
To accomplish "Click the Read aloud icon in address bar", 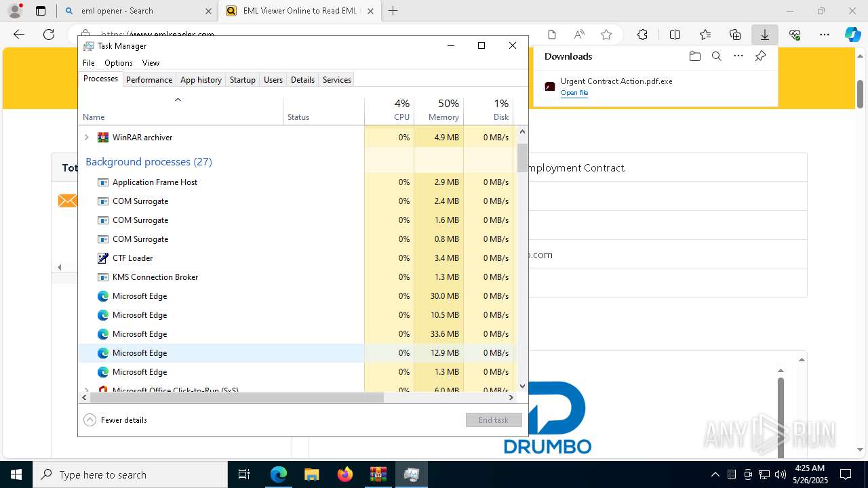I will tap(579, 35).
